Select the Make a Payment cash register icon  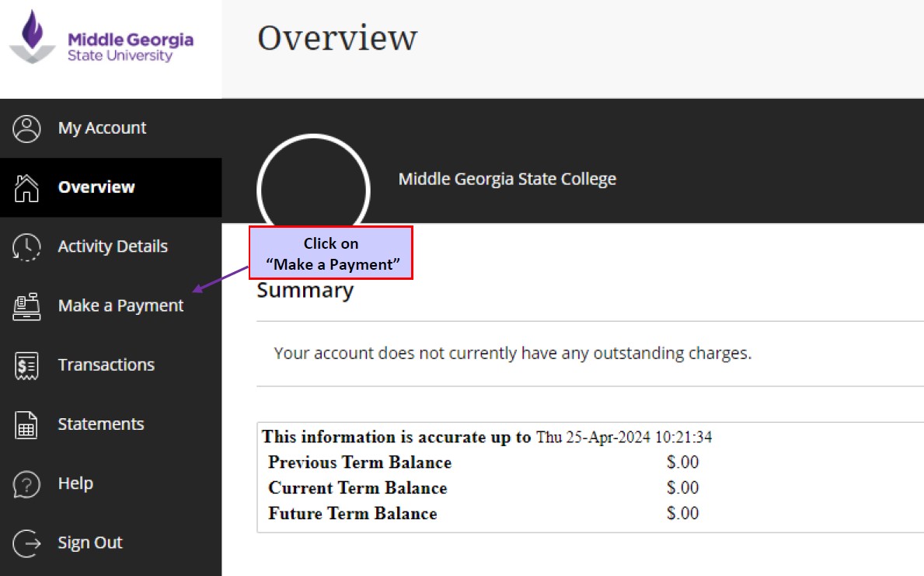[26, 306]
